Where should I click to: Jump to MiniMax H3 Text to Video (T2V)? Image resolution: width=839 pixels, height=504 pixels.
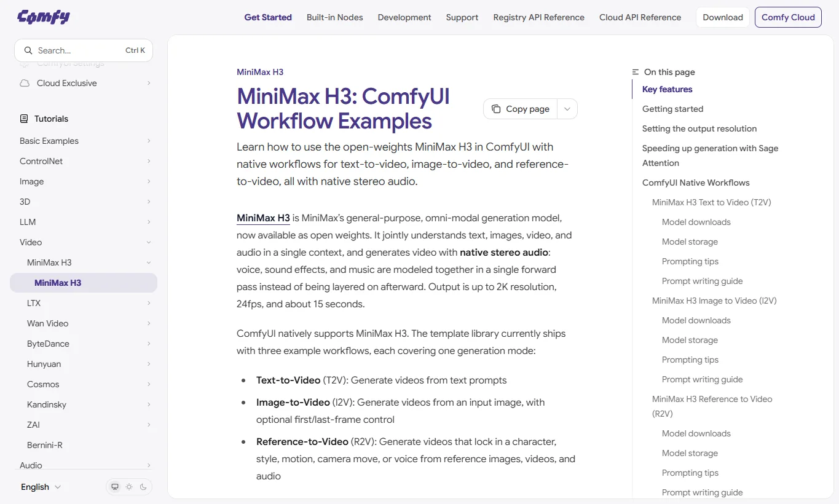[712, 202]
